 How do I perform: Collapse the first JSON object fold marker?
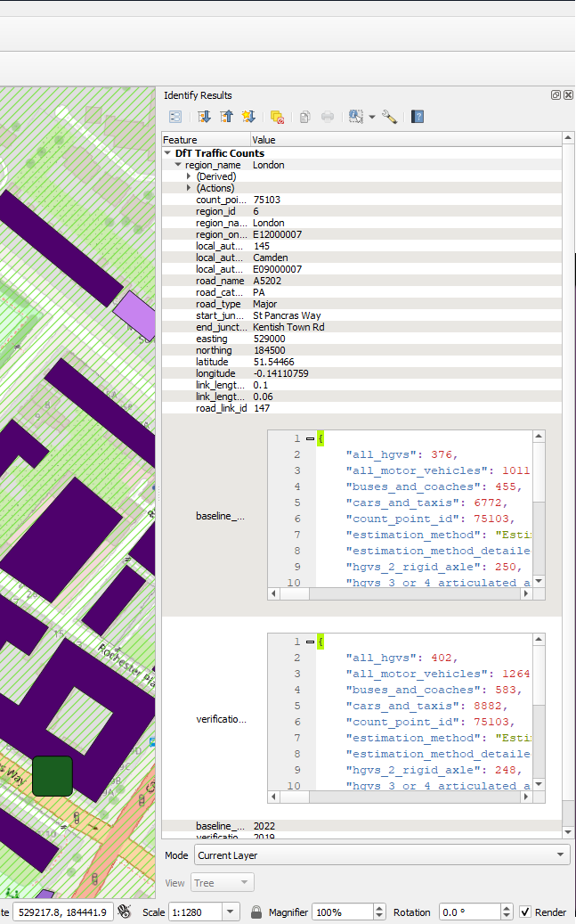[x=310, y=438]
